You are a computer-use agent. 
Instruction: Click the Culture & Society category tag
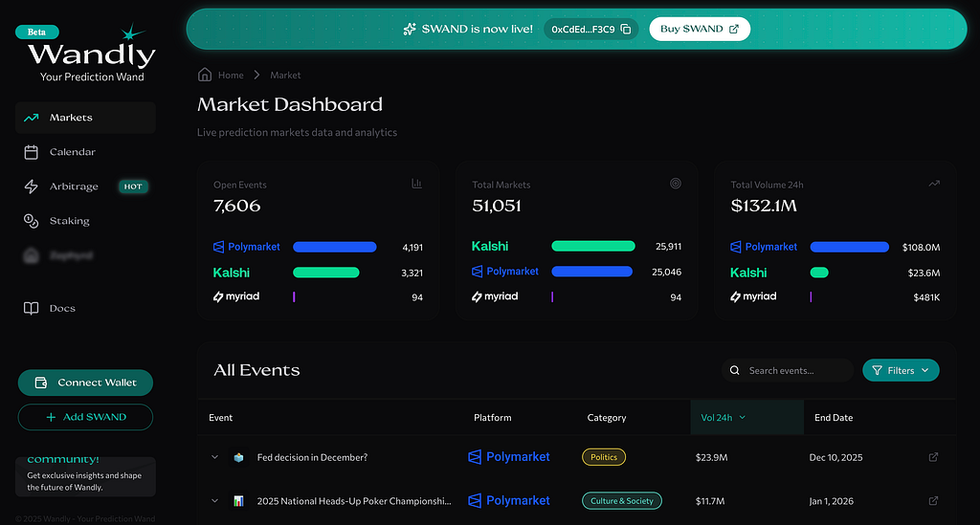[622, 501]
